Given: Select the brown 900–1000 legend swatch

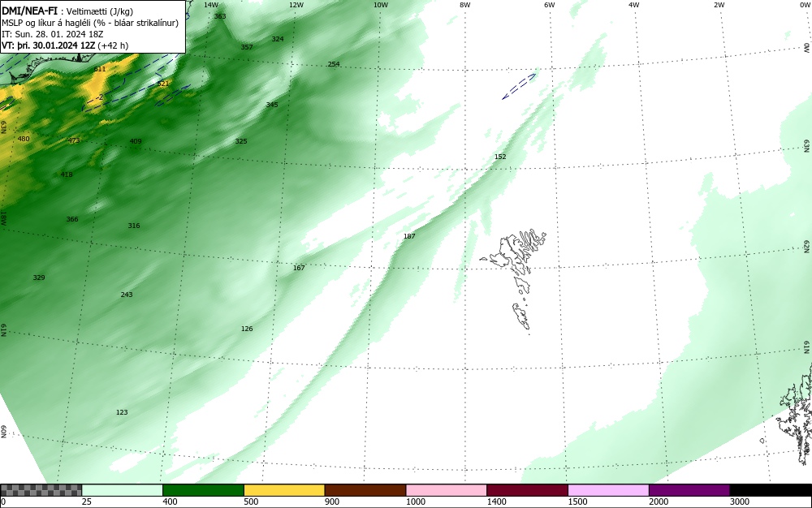Looking at the screenshot, I should click(x=365, y=490).
